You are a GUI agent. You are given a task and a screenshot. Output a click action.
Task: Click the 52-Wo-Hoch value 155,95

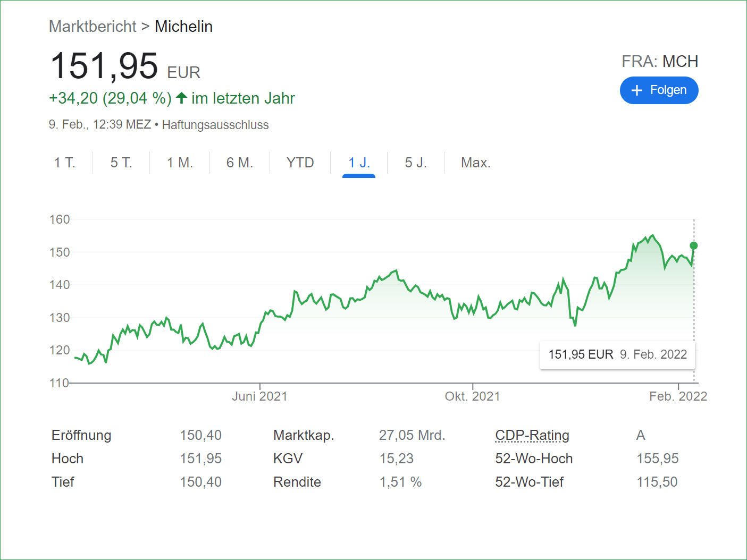coord(658,459)
